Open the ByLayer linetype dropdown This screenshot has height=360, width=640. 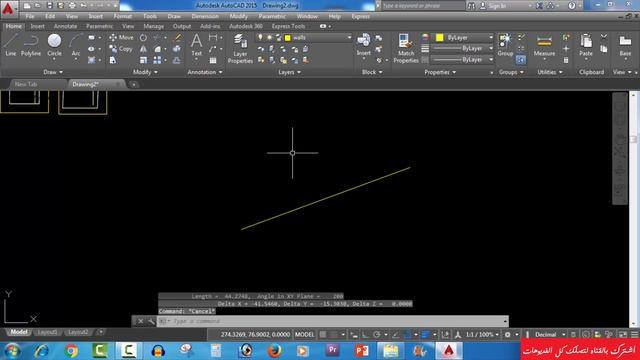tap(491, 60)
